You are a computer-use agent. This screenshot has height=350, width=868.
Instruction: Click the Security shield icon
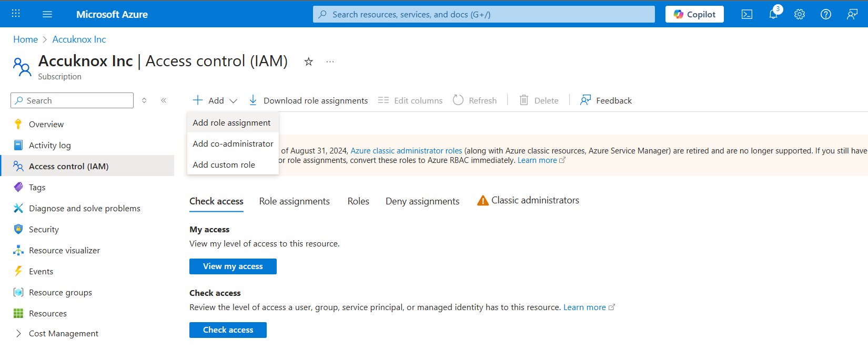pos(18,229)
